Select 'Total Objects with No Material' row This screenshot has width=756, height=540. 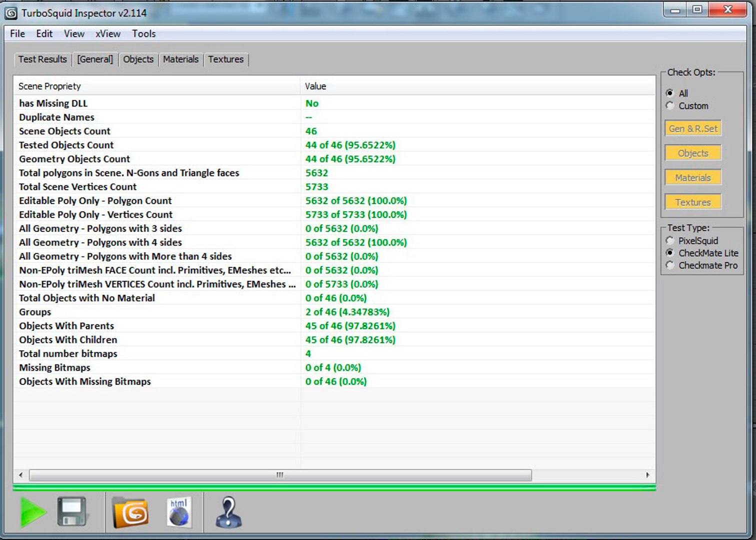pos(334,298)
